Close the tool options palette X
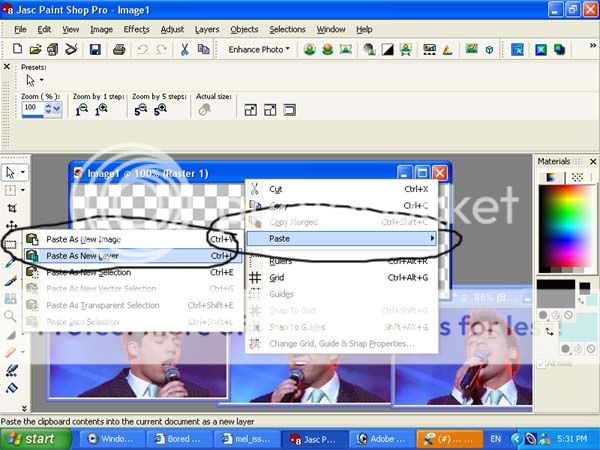 click(7, 67)
